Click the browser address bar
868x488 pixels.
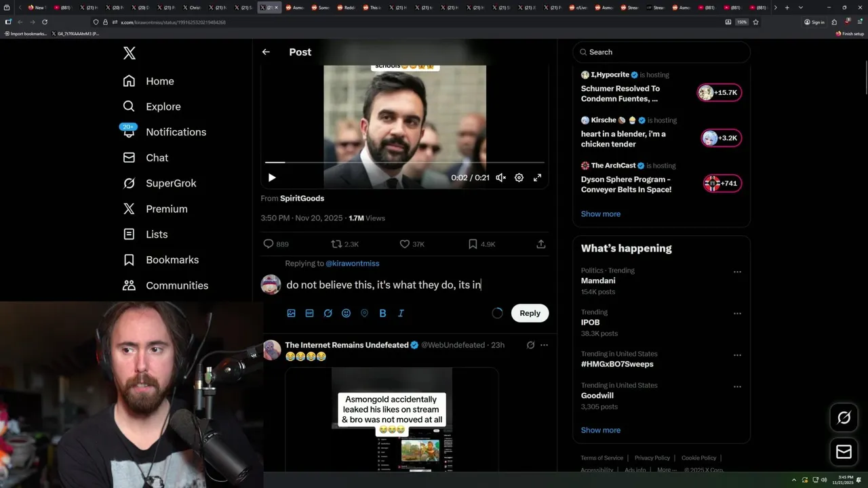407,22
